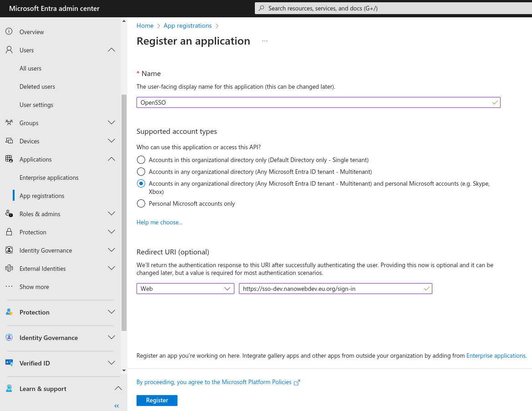The width and height of the screenshot is (532, 411).
Task: Collapse sidebar with double-chevron icon
Action: [x=117, y=406]
